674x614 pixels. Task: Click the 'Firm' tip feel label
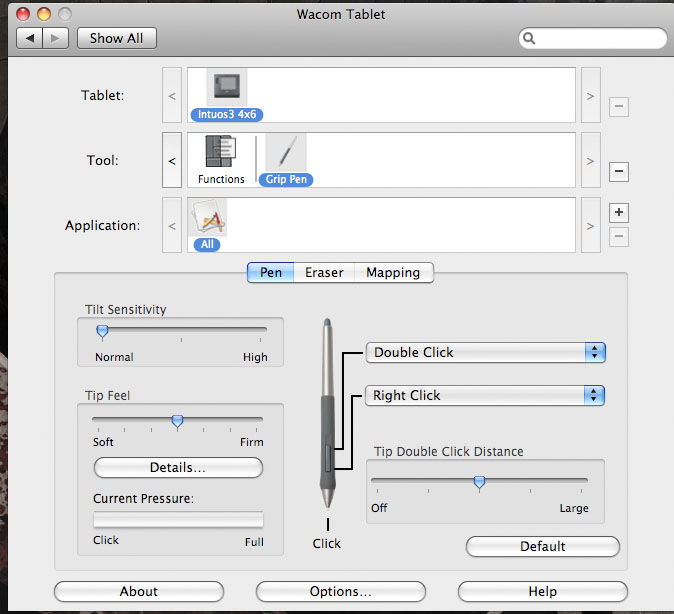pos(252,442)
